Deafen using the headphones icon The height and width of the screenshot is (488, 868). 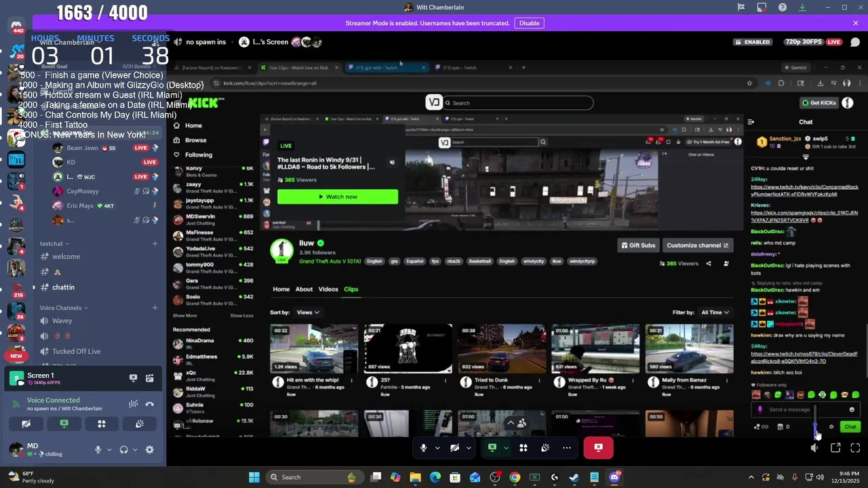tap(123, 449)
